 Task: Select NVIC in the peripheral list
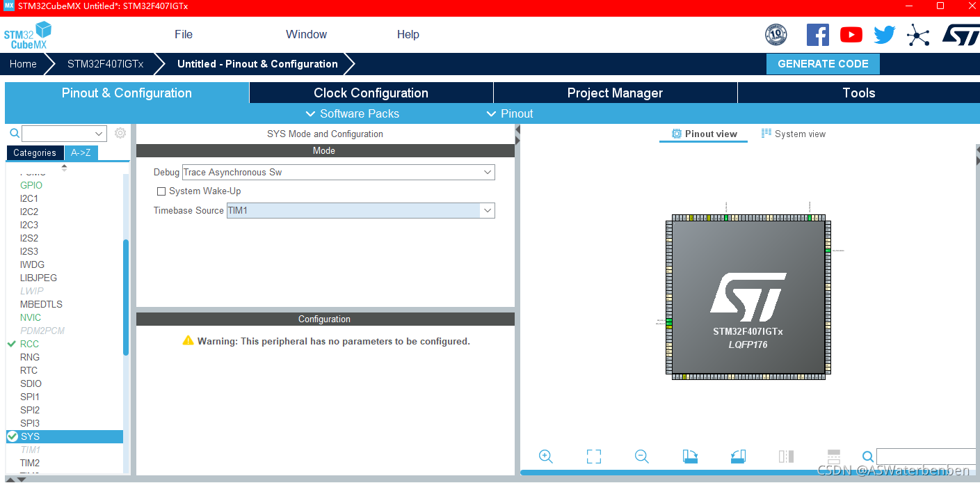pyautogui.click(x=31, y=317)
